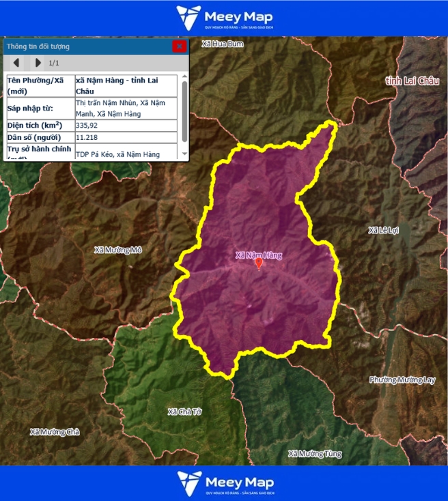448x501 pixels.
Task: Select the Xã Mường Chà map label
Action: click(x=55, y=432)
